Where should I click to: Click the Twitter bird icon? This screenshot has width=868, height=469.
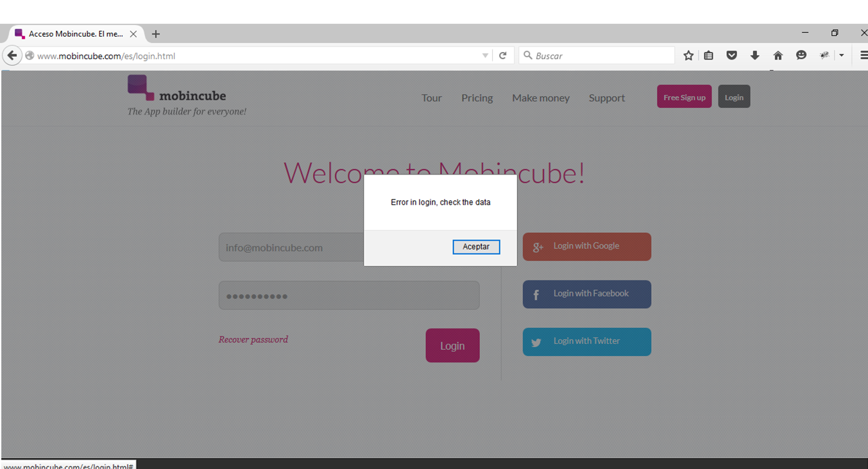[x=536, y=343]
